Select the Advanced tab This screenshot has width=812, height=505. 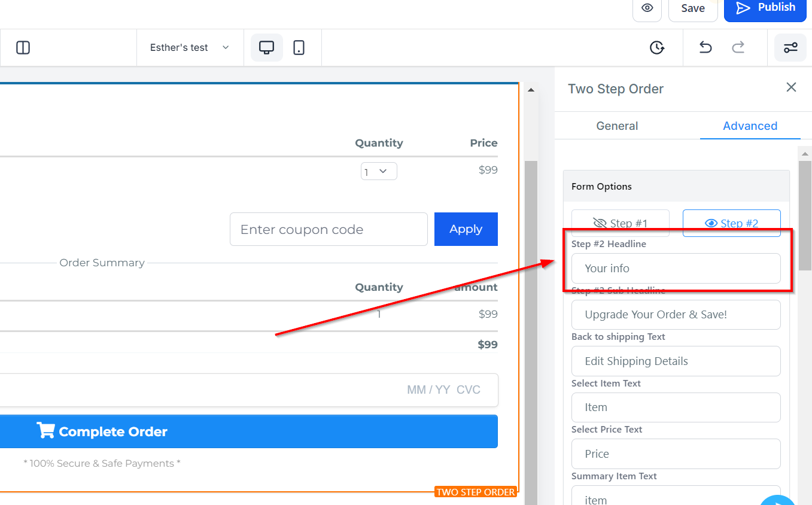[750, 126]
